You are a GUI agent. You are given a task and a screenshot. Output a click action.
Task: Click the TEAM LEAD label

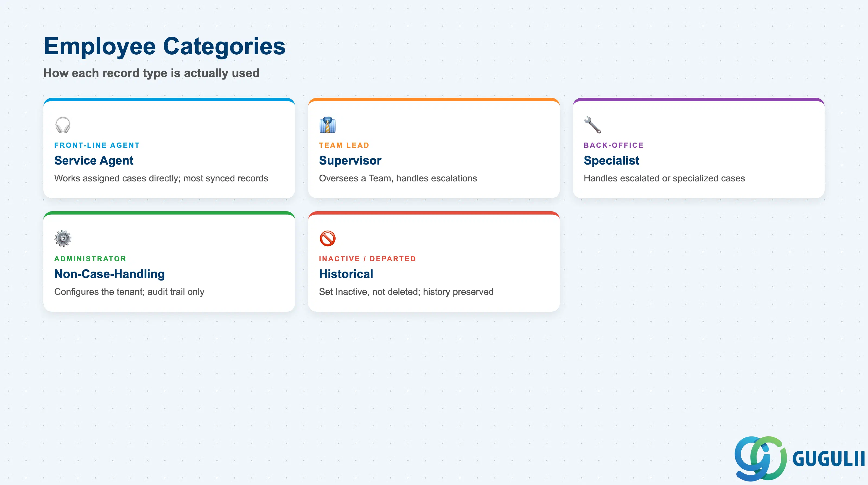[x=344, y=145]
